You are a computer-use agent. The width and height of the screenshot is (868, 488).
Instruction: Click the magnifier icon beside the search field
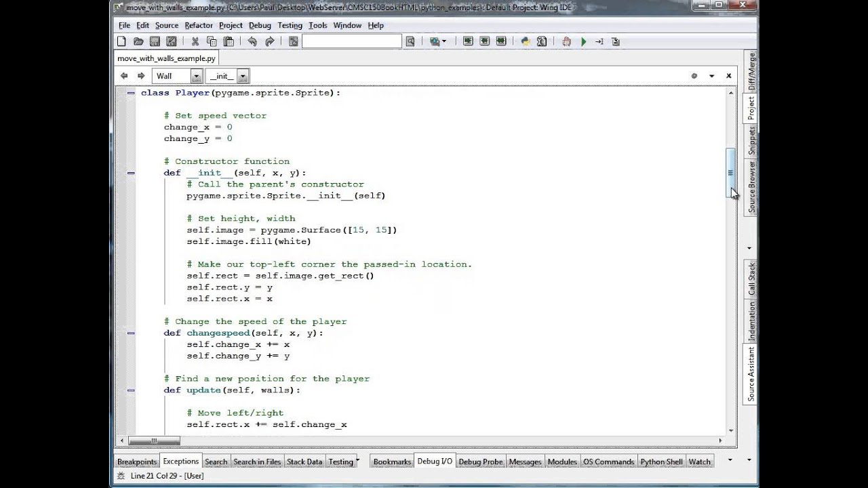(x=410, y=41)
